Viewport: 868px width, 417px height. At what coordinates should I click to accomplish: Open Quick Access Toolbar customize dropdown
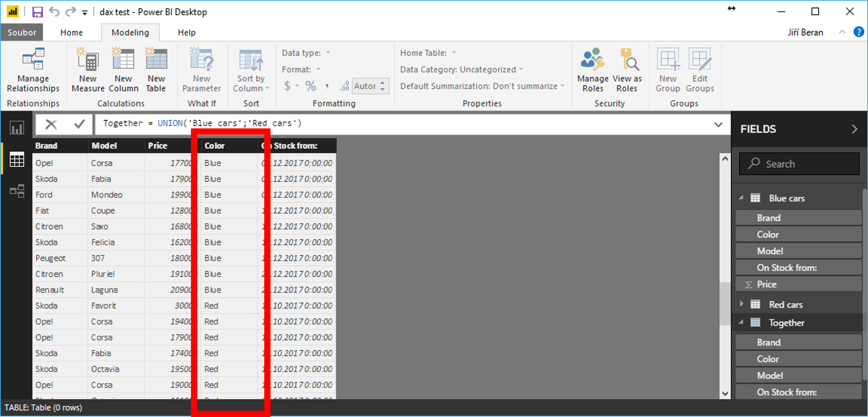[x=84, y=13]
